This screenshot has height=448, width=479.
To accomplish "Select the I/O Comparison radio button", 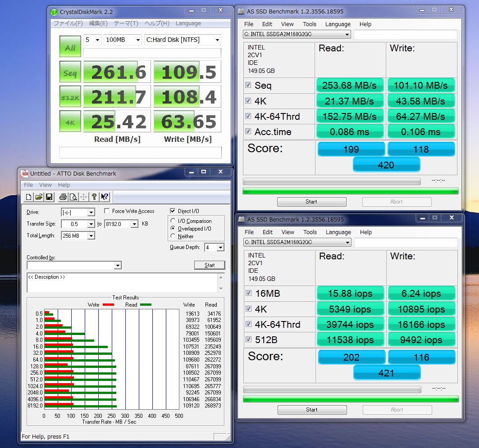I will click(x=173, y=221).
